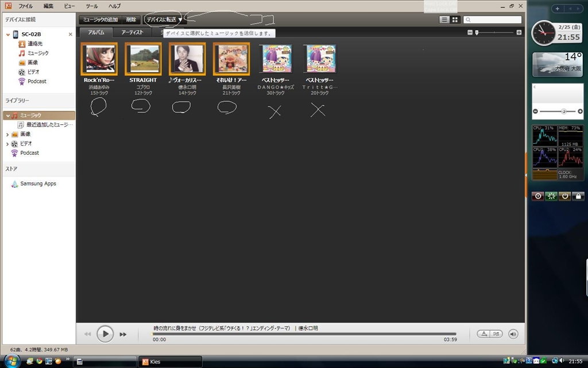
Task: Switch to the アーティスト tab
Action: pos(132,33)
